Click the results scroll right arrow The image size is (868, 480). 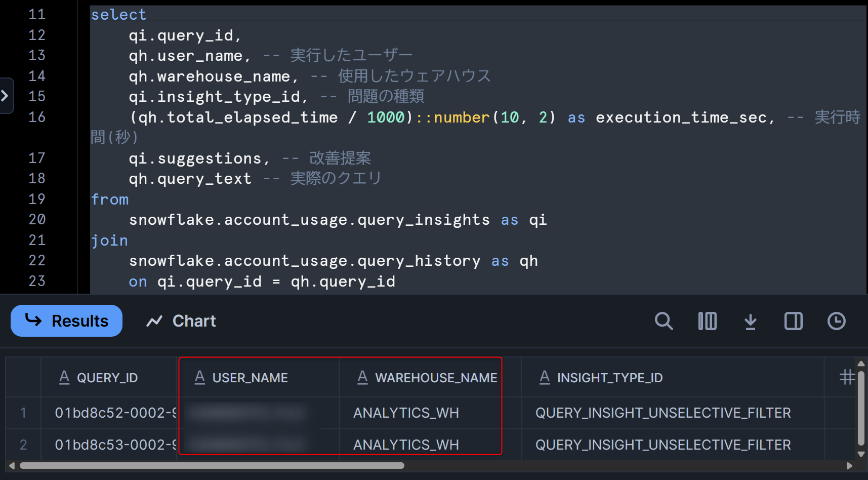(x=849, y=465)
